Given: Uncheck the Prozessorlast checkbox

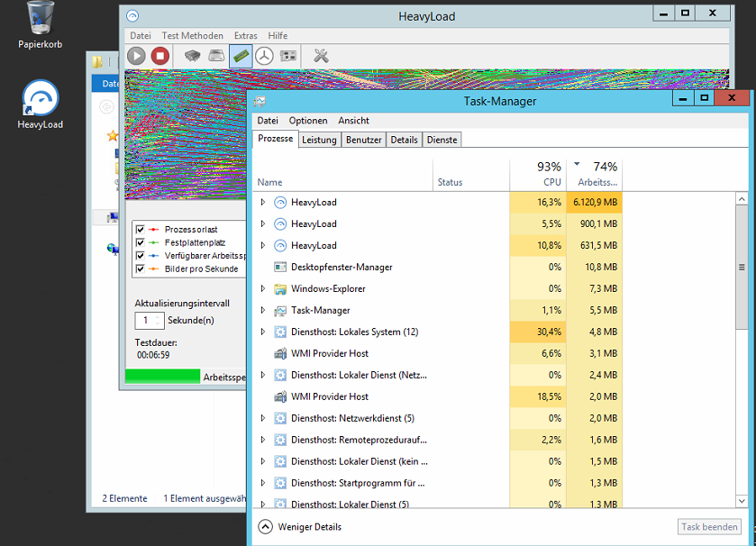Looking at the screenshot, I should pos(141,230).
